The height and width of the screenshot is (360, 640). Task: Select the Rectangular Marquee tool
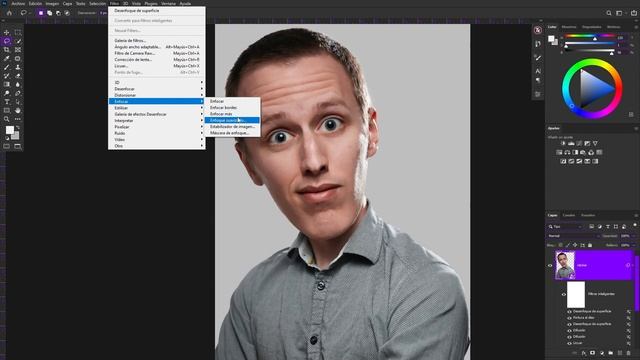(x=18, y=32)
